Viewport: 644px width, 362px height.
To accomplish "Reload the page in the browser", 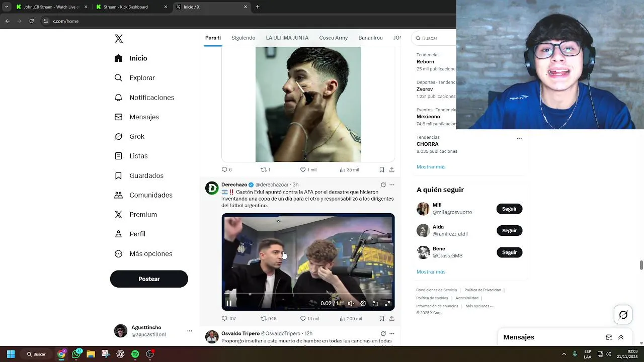I will [x=32, y=21].
